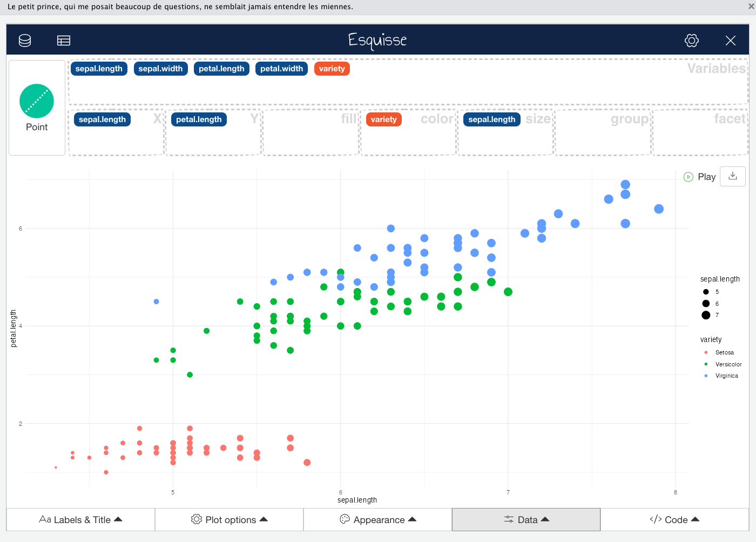Screen dimensions: 756x542
Task: Show the data table view icon
Action: click(x=64, y=41)
